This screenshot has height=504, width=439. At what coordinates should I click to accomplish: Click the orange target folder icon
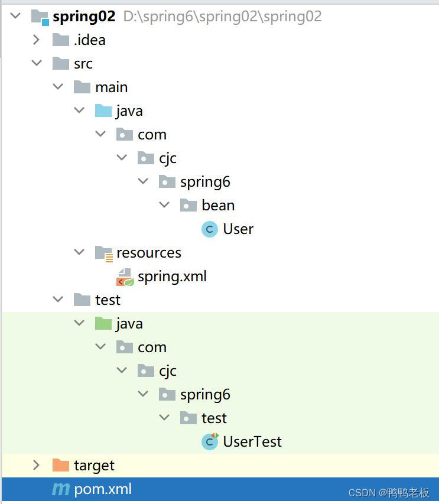(x=61, y=465)
